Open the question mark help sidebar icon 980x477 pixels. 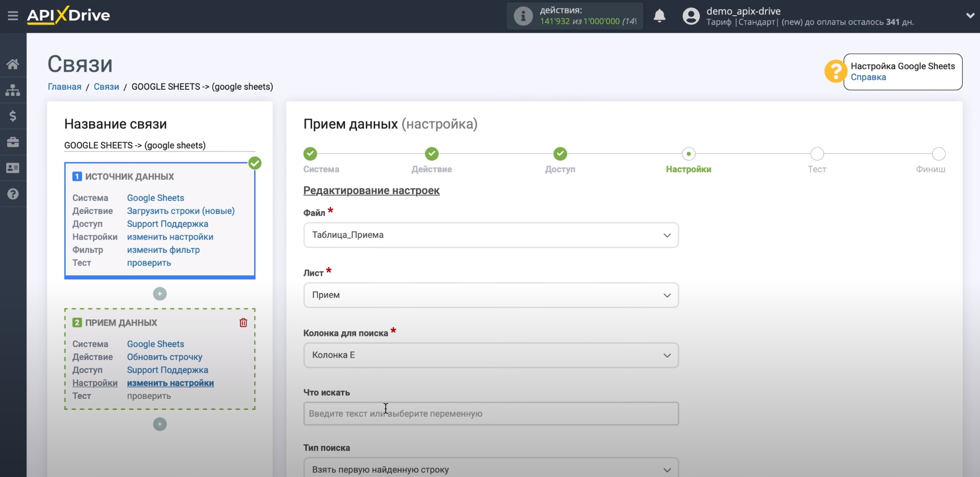(x=13, y=194)
